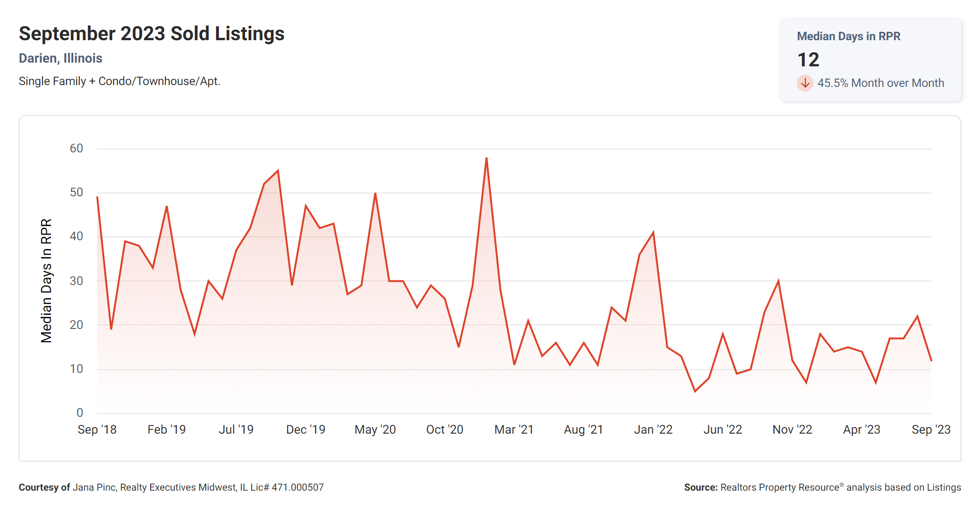Click the September 2023 Sold Listings title
The height and width of the screenshot is (514, 980).
[x=151, y=34]
